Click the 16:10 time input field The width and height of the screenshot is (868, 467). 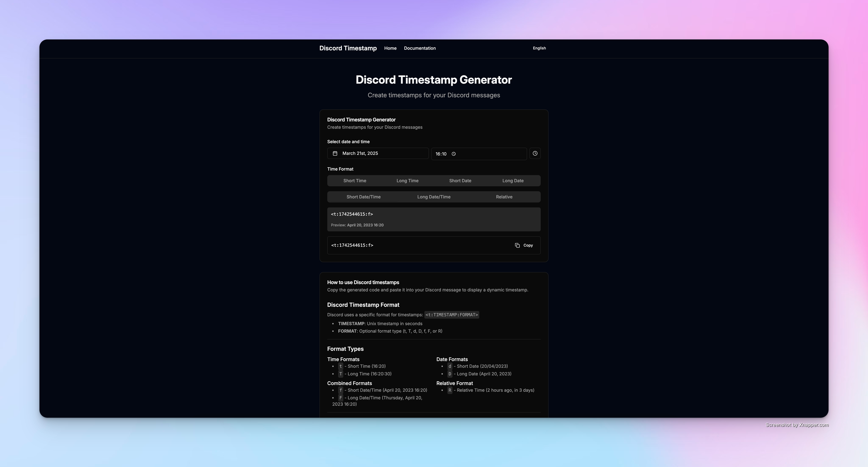click(479, 154)
